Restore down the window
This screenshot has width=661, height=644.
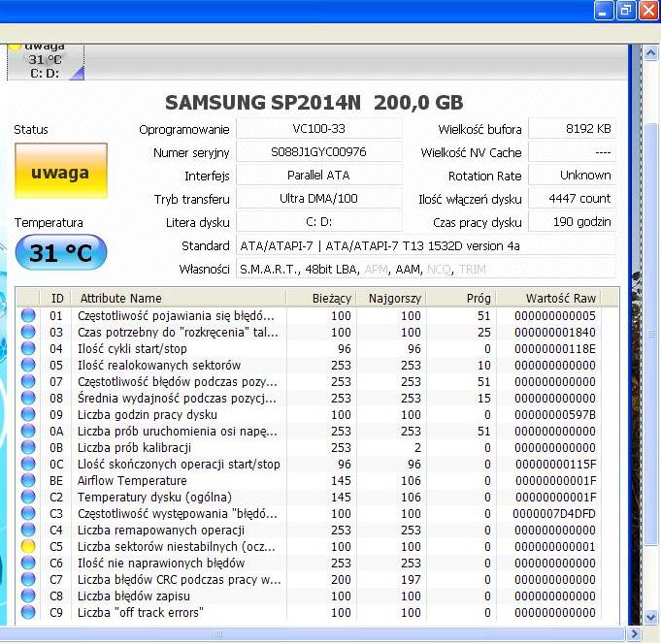[626, 10]
